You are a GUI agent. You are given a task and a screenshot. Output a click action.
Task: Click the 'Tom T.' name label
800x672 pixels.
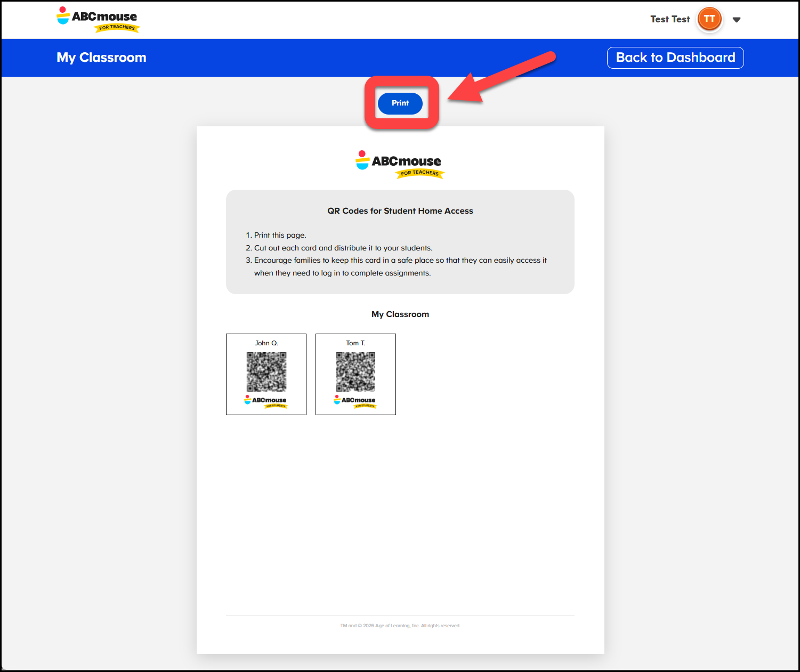(x=355, y=343)
